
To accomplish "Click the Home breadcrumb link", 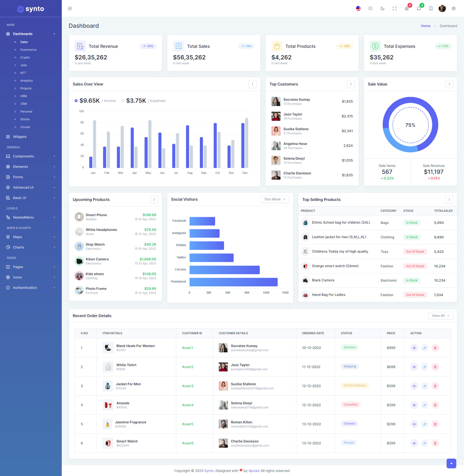I will [x=426, y=26].
